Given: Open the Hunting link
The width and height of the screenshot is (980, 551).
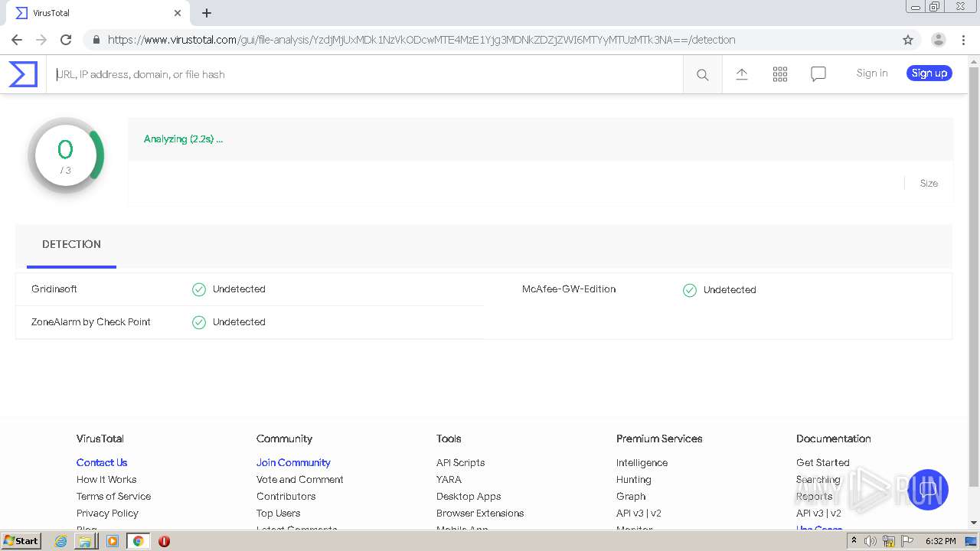Looking at the screenshot, I should 633,480.
